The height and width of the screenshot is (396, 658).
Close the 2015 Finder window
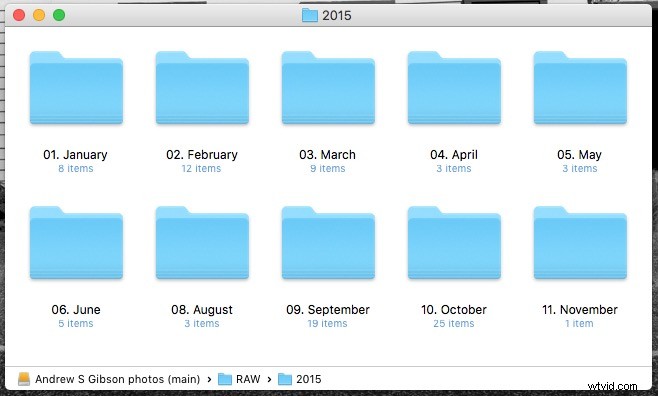point(19,16)
